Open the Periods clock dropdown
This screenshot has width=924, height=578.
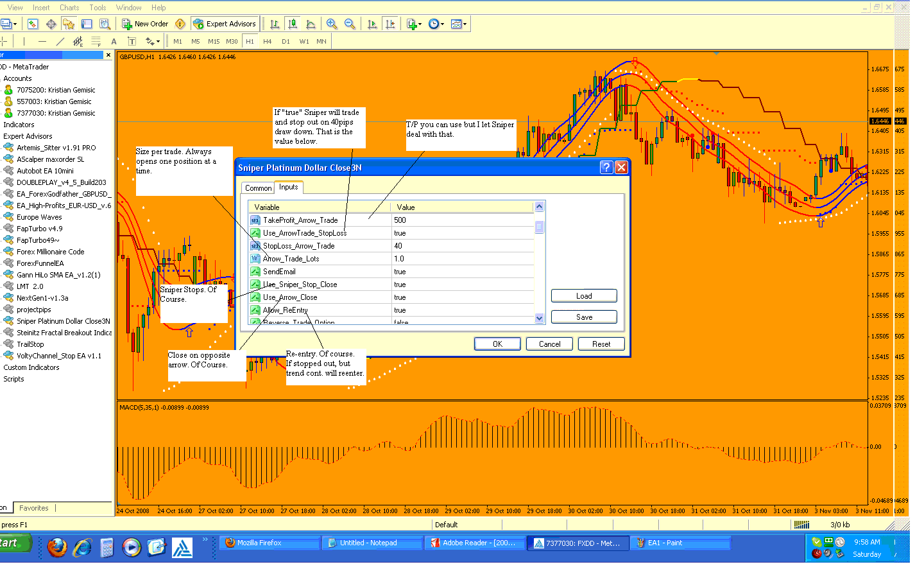[436, 24]
